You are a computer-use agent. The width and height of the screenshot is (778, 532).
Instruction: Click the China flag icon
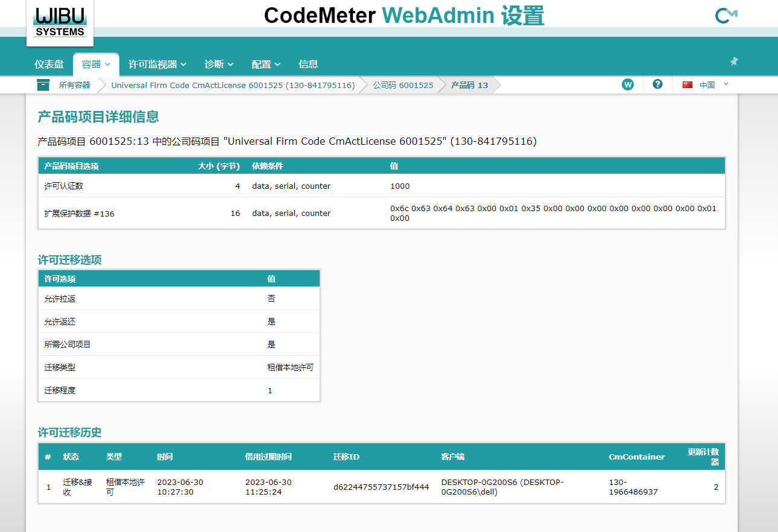click(x=688, y=85)
